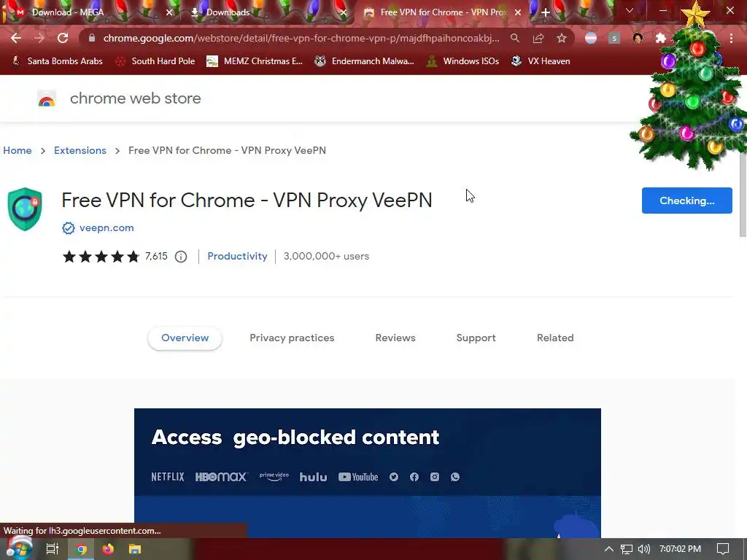Open Chrome's three-dot menu
747x560 pixels.
pyautogui.click(x=731, y=38)
